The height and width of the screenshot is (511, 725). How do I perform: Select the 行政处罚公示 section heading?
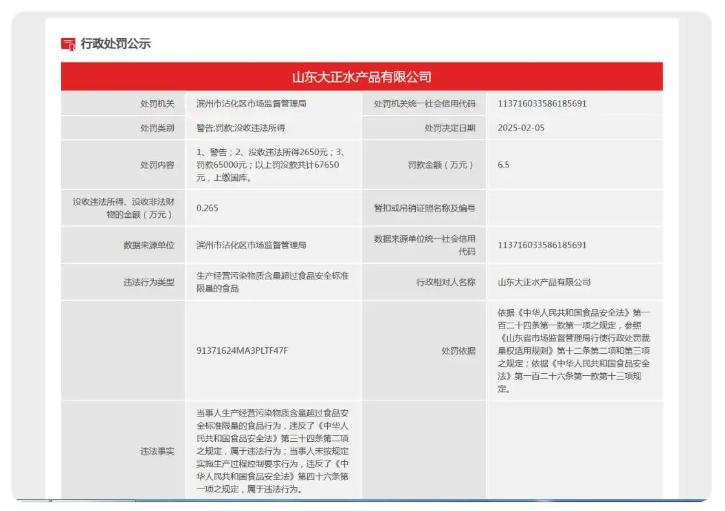coord(116,43)
